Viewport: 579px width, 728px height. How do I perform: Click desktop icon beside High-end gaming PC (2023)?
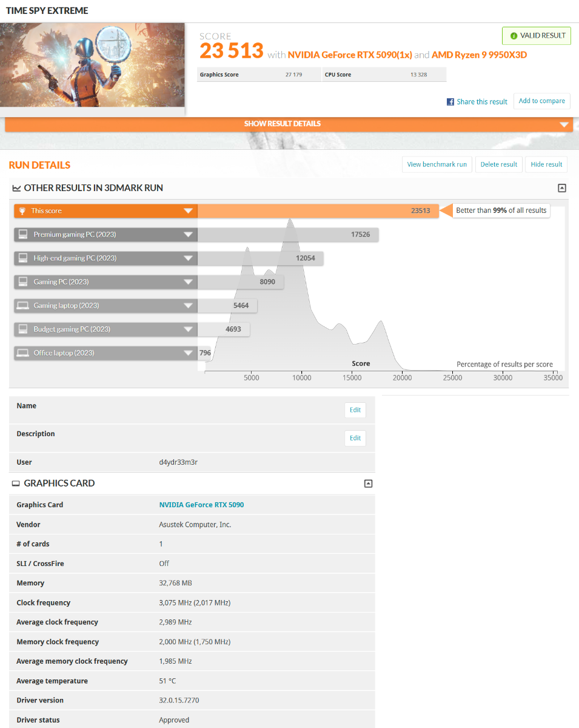point(23,258)
